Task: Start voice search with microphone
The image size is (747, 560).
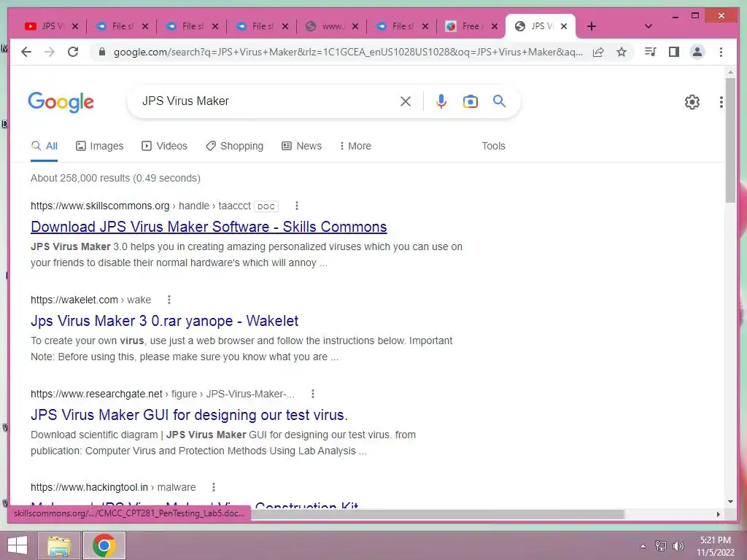Action: [441, 101]
